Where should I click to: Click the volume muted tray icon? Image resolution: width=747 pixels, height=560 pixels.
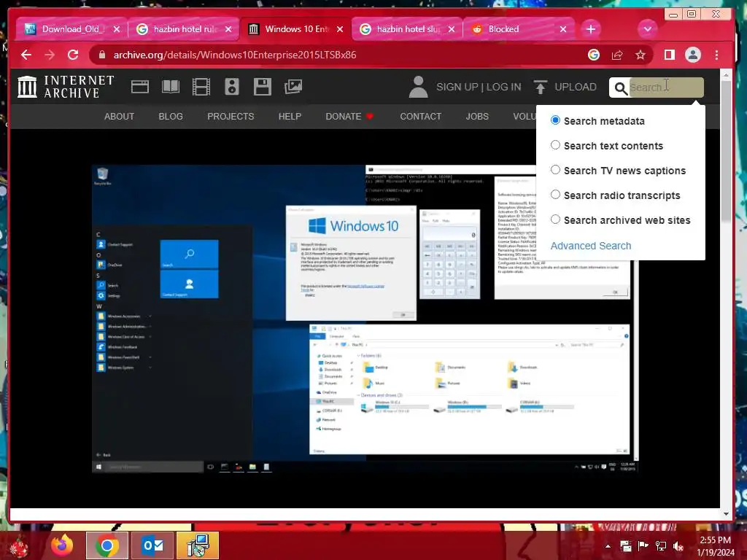678,546
